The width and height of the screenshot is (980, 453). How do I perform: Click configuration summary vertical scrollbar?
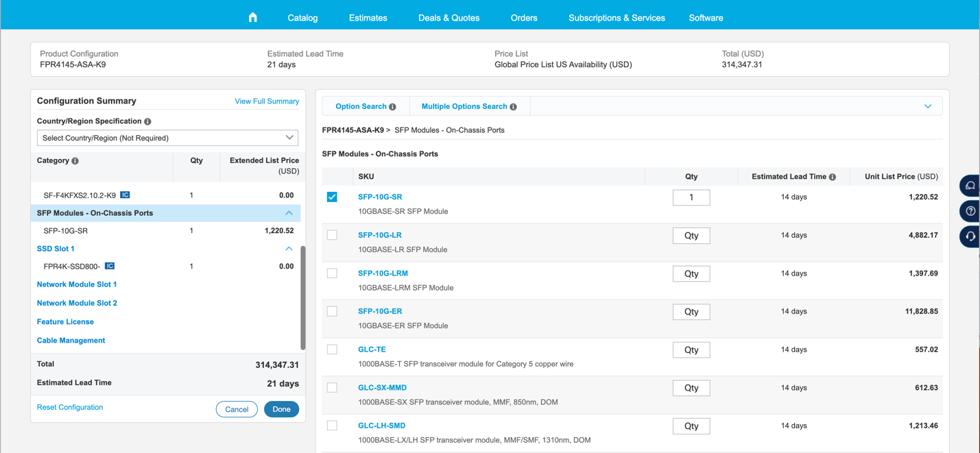[303, 298]
